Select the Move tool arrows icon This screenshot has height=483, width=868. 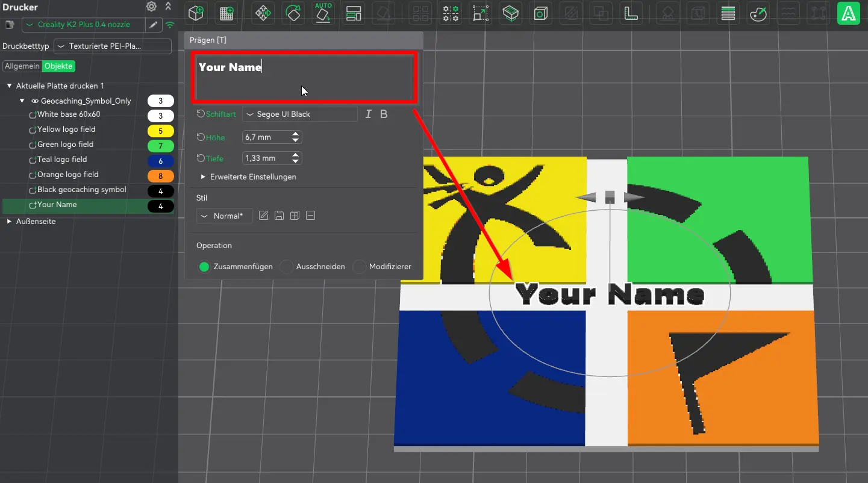[x=263, y=13]
